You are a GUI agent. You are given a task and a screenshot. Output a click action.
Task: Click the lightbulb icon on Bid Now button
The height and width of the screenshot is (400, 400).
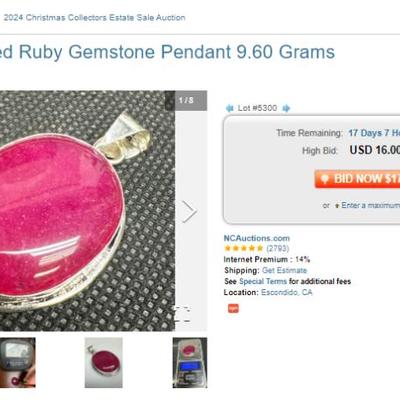[325, 179]
